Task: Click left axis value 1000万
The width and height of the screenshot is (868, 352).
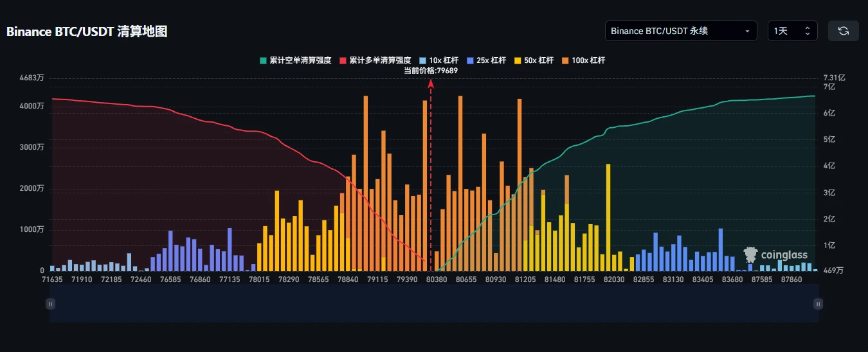Action: (32, 229)
